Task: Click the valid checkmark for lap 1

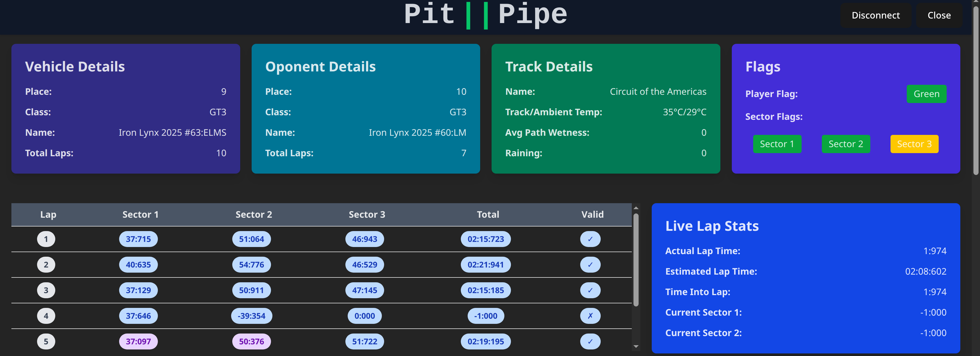Action: [x=590, y=239]
